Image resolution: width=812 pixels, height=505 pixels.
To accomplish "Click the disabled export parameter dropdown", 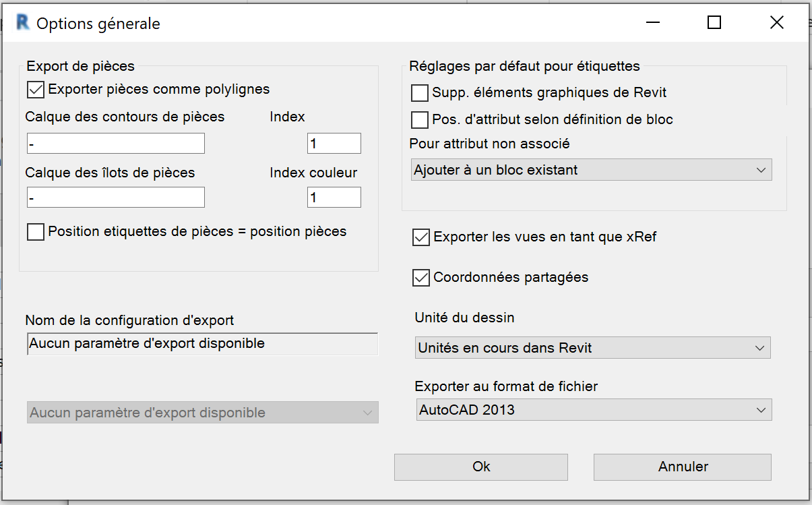I will [x=202, y=413].
